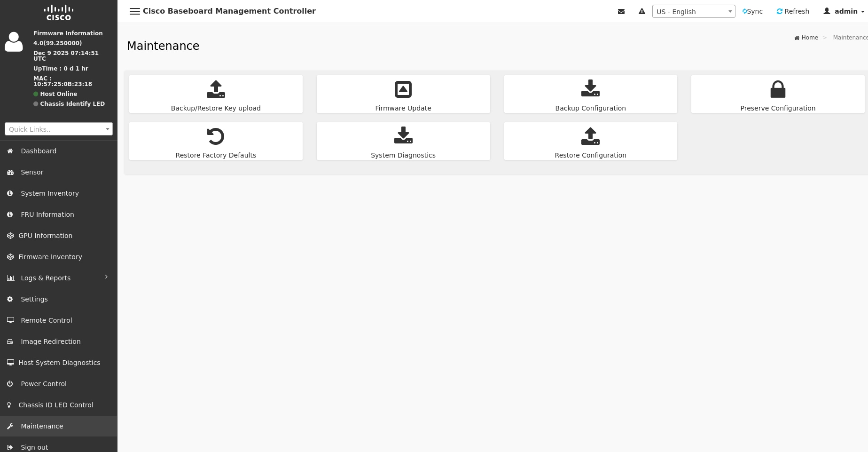Image resolution: width=868 pixels, height=452 pixels.
Task: Open the Restore Factory Defaults tile label
Action: [216, 155]
